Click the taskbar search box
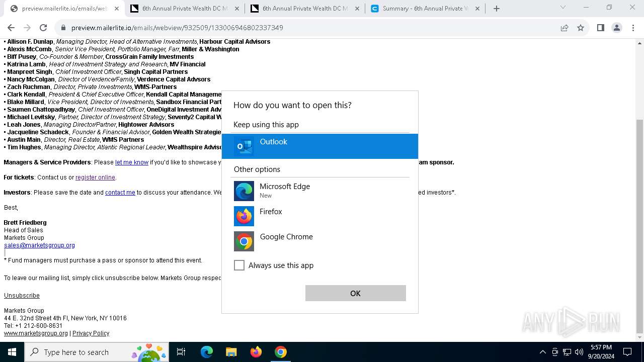The image size is (644, 362). click(x=97, y=352)
